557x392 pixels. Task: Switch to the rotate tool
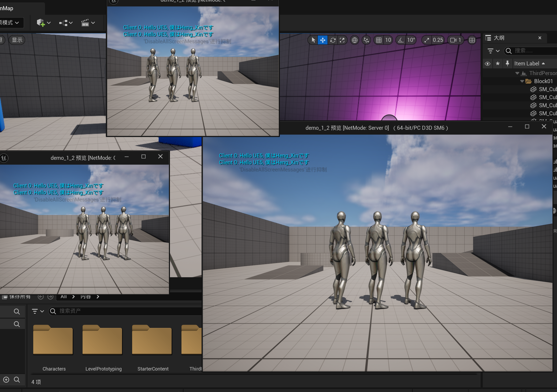[333, 40]
